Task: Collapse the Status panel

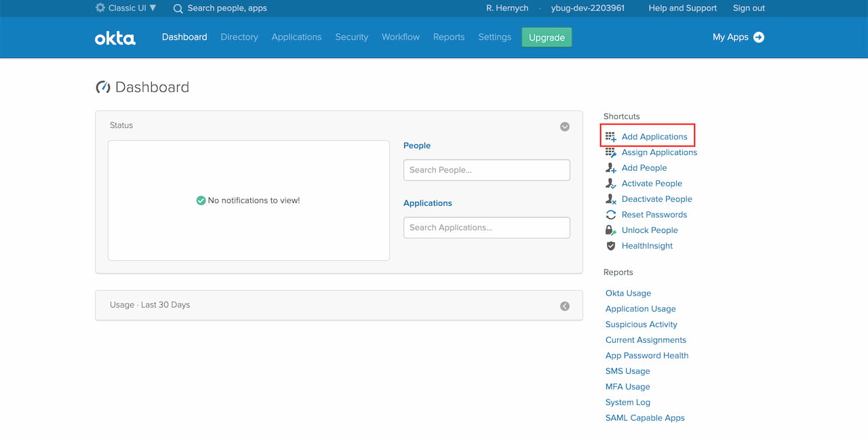Action: tap(565, 127)
